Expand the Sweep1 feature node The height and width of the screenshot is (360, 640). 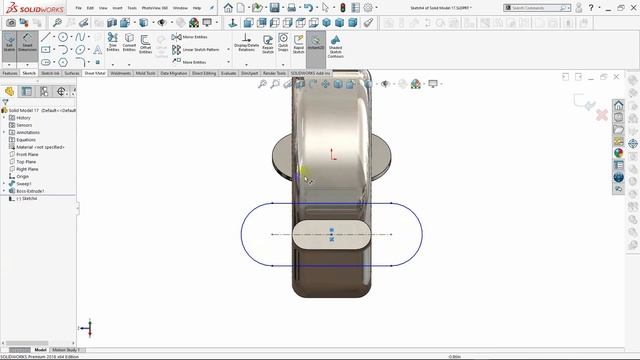click(x=4, y=184)
